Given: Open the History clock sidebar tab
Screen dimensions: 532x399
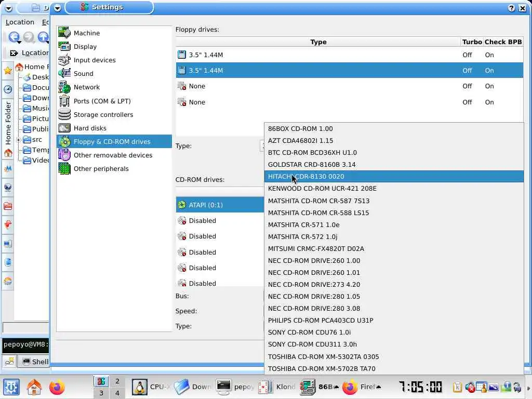Looking at the screenshot, I should [x=8, y=89].
